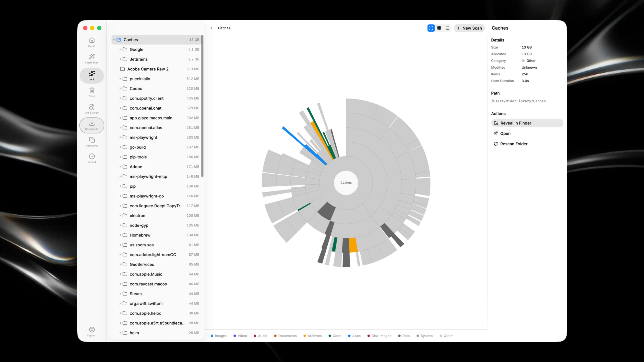This screenshot has height=362, width=644.
Task: Click the Code legend entry
Action: (335, 336)
